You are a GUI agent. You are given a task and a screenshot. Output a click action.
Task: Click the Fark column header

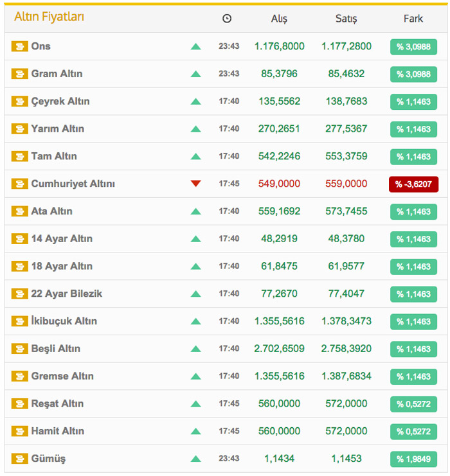(x=413, y=19)
